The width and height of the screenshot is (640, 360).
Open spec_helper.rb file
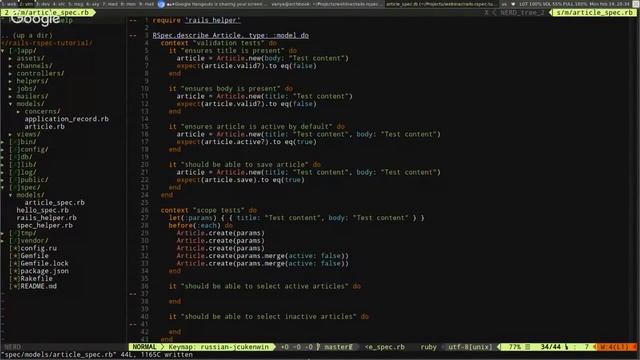tap(44, 225)
